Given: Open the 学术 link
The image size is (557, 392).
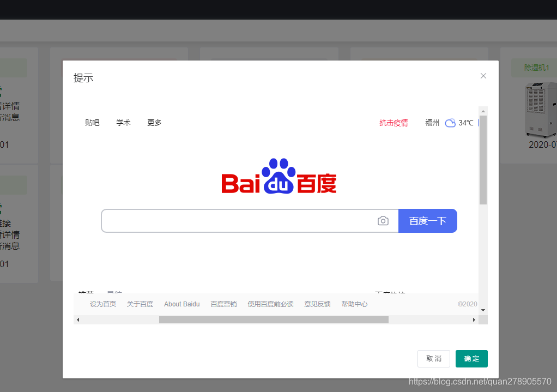Looking at the screenshot, I should click(123, 123).
